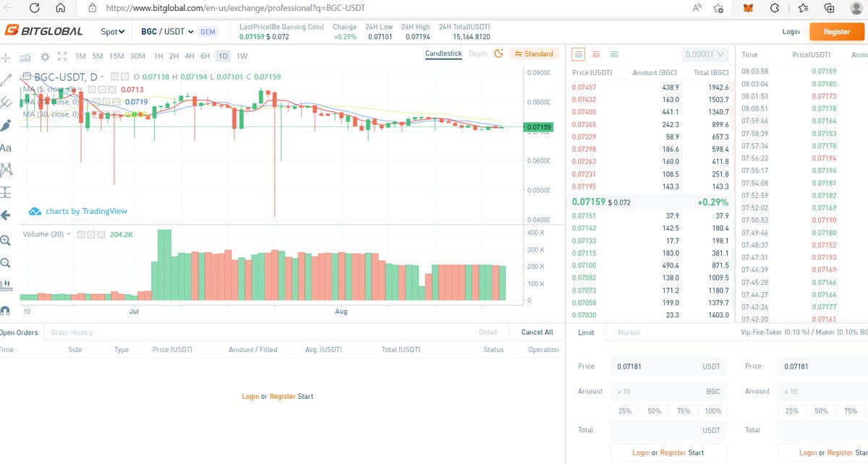Remove the Volume indicator
The image size is (868, 464).
(101, 234)
